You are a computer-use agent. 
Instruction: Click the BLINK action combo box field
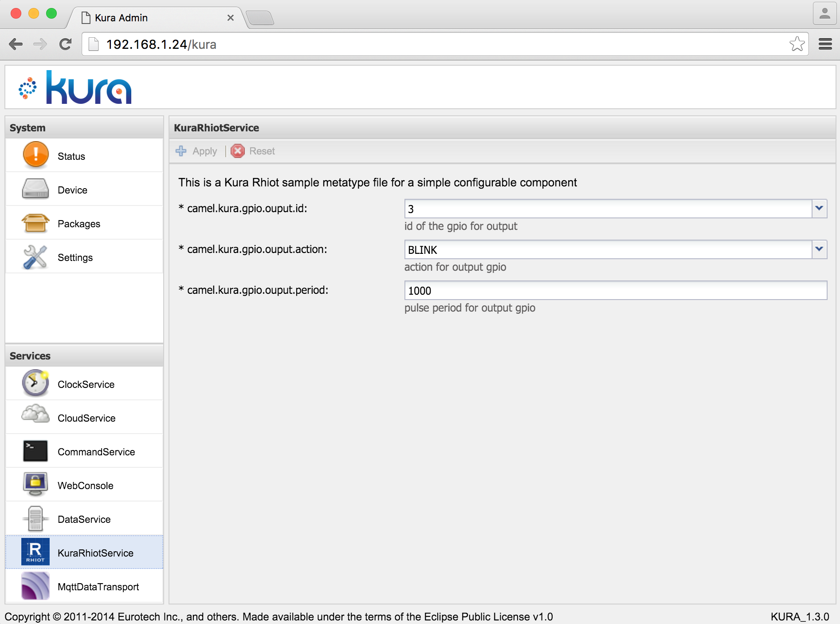(608, 250)
